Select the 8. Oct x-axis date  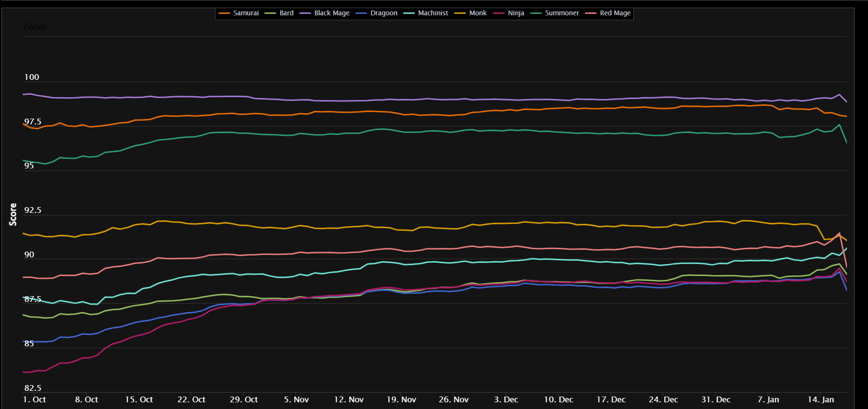[x=87, y=399]
